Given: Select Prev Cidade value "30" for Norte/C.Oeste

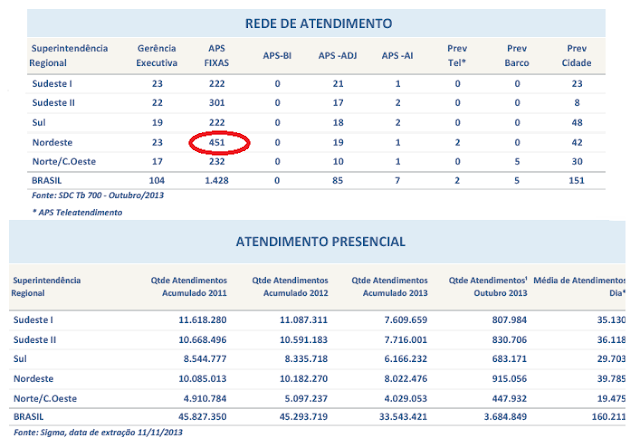Looking at the screenshot, I should pyautogui.click(x=577, y=162).
